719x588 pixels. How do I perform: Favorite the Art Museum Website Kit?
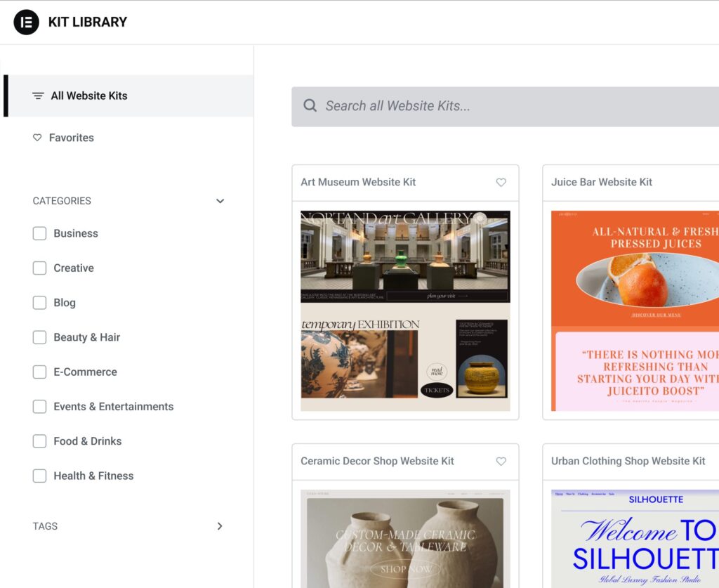point(501,182)
